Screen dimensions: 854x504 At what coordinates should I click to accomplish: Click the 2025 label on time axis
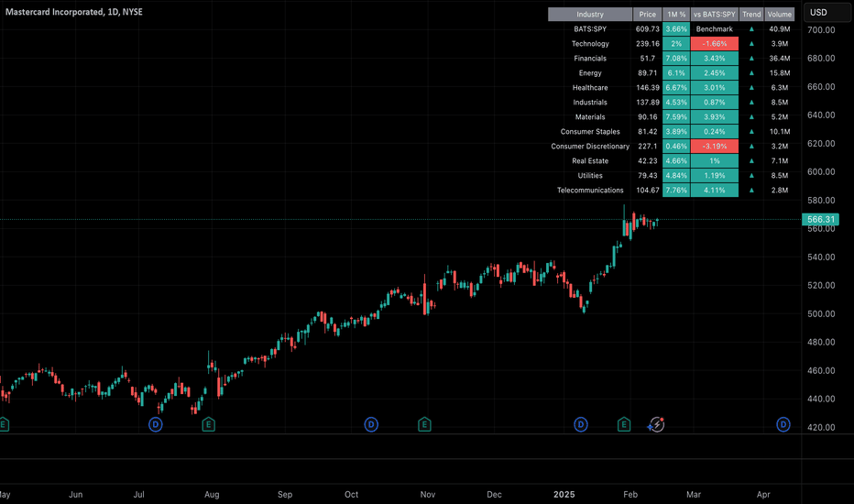click(x=564, y=494)
